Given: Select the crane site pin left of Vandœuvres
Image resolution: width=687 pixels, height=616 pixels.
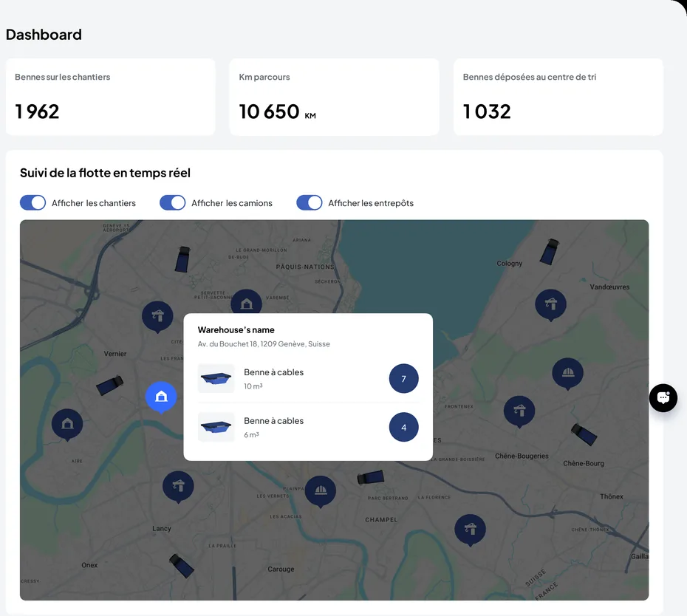Looking at the screenshot, I should (x=551, y=305).
